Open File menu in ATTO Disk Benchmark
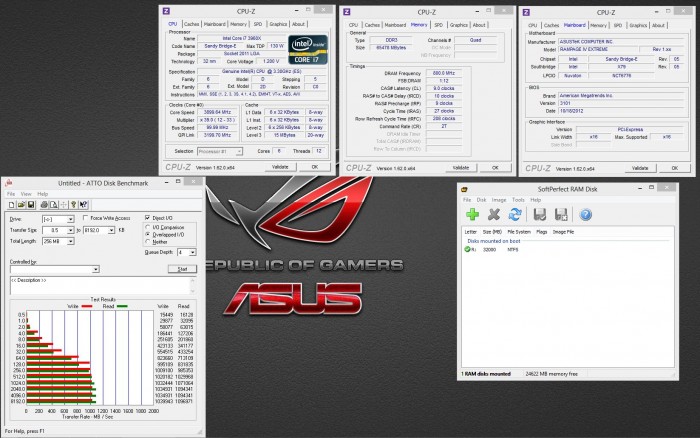This screenshot has width=700, height=438. point(11,194)
